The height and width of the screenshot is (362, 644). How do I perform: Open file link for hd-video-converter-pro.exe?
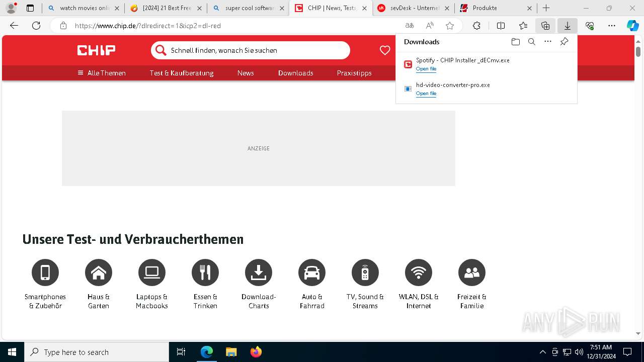click(x=426, y=94)
